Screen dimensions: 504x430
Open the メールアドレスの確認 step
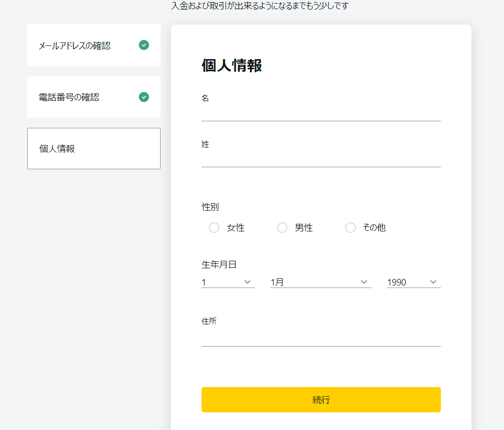coord(94,45)
